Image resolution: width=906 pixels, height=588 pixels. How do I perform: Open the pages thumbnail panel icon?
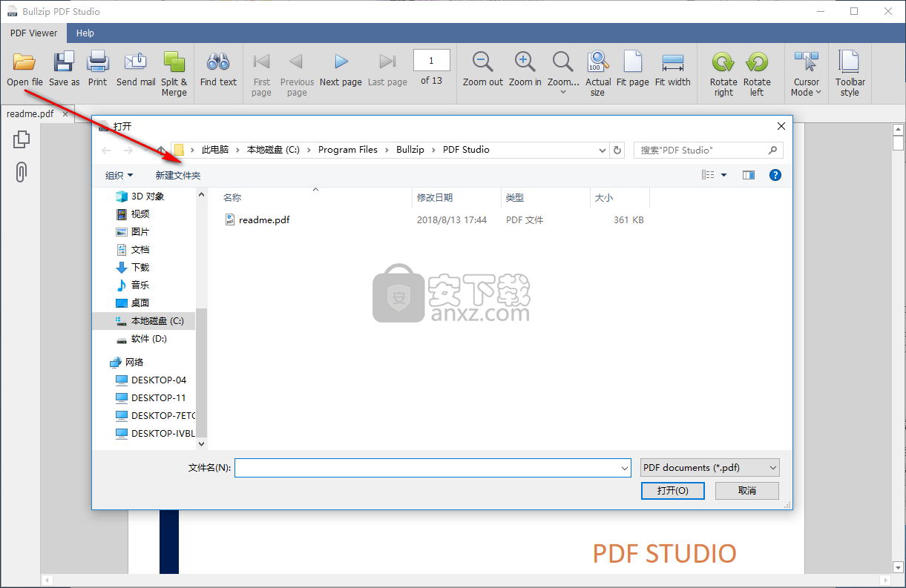pyautogui.click(x=22, y=139)
